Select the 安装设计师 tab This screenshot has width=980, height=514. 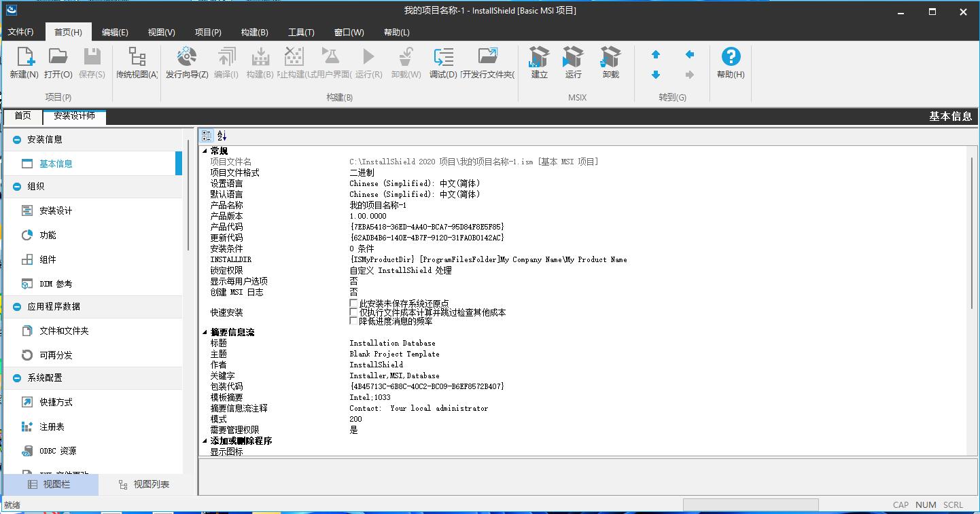click(x=75, y=116)
